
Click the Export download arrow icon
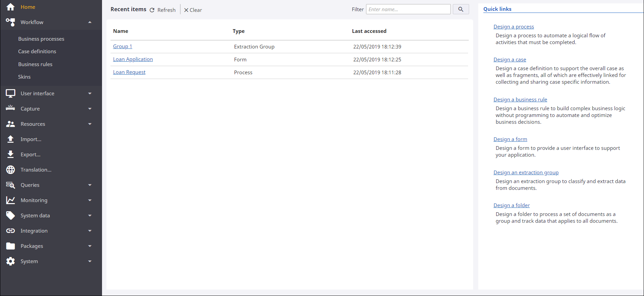[11, 154]
